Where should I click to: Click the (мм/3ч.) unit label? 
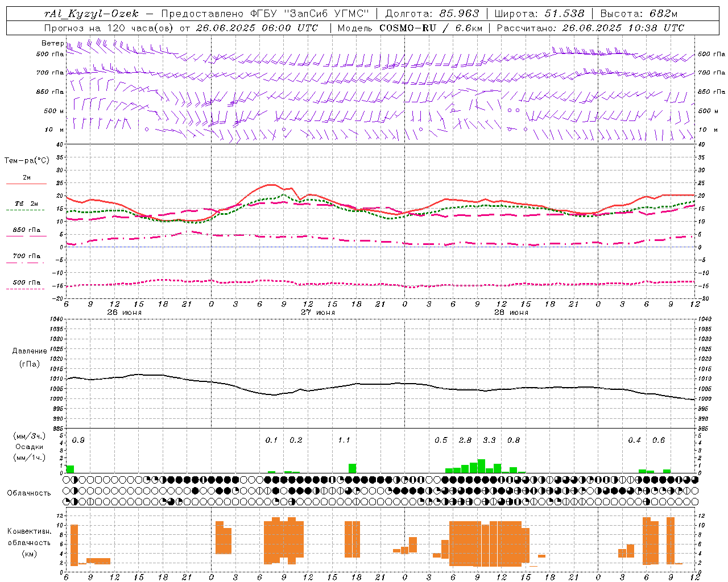point(30,436)
